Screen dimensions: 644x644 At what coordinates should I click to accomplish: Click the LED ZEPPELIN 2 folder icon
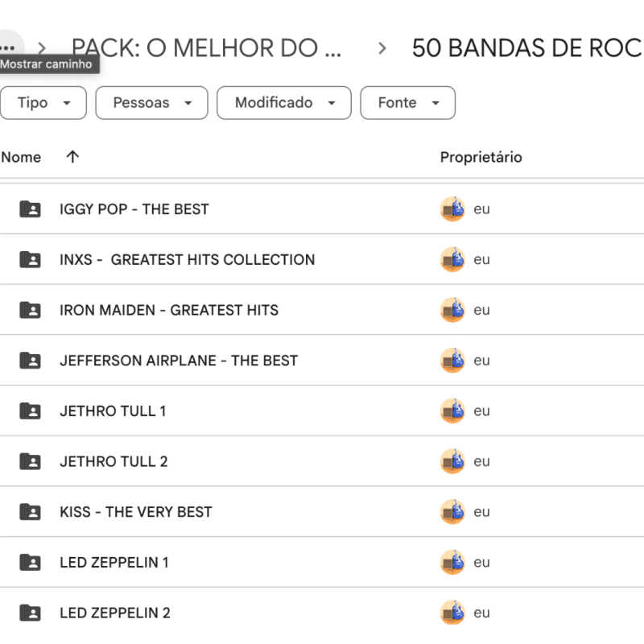pyautogui.click(x=30, y=613)
